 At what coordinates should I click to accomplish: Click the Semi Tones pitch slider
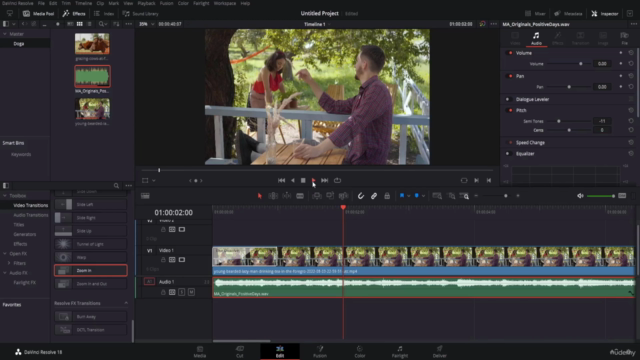[x=559, y=121]
